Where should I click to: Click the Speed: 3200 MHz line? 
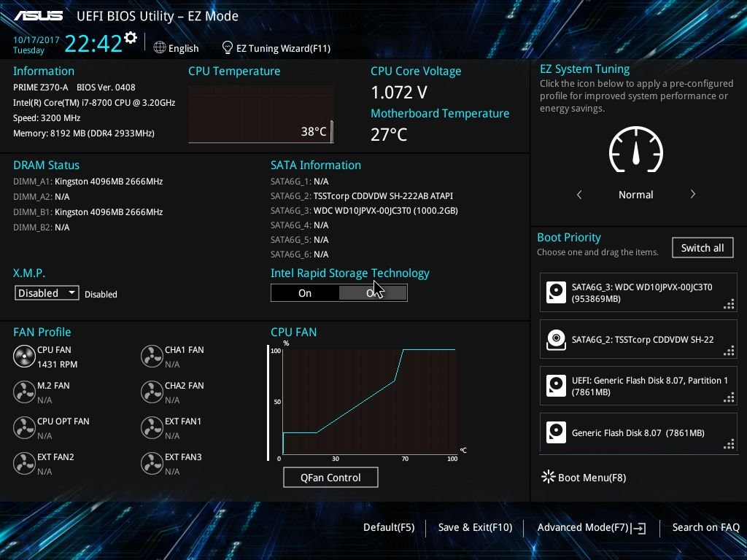click(47, 118)
